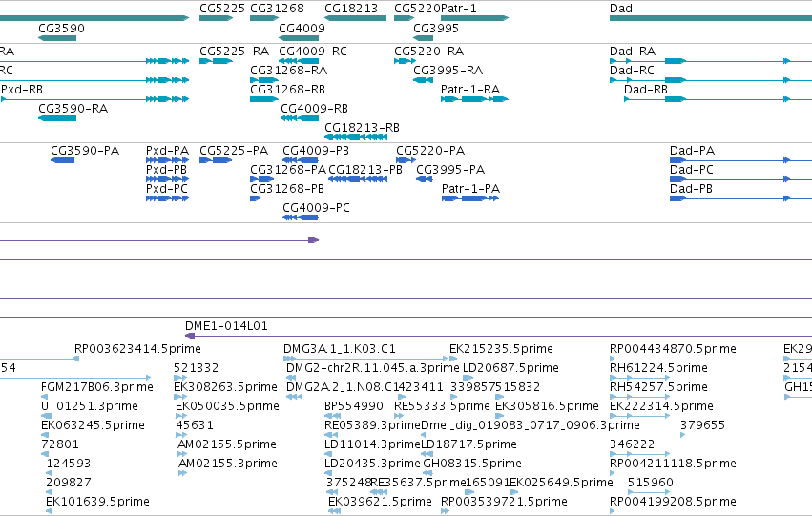Select EST GH08315.5prime
812x516 pixels.
pyautogui.click(x=472, y=464)
